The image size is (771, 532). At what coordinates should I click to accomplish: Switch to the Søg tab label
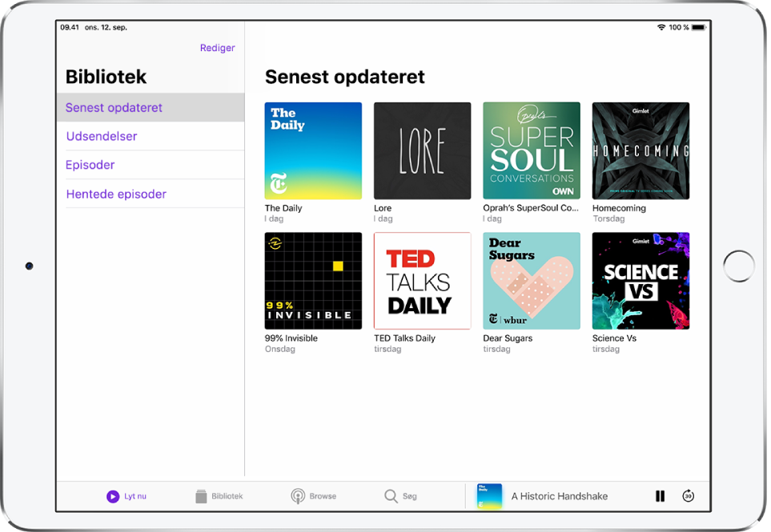tap(410, 496)
